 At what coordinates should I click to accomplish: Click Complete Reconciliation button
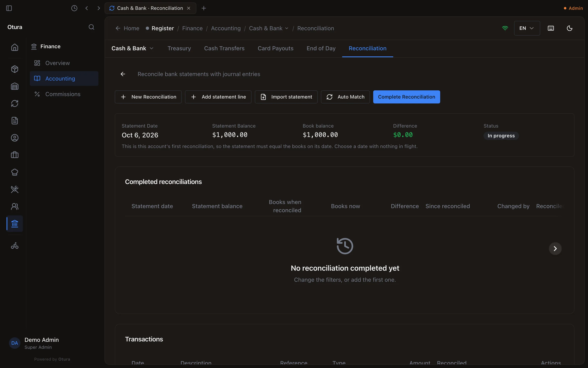[x=406, y=97]
